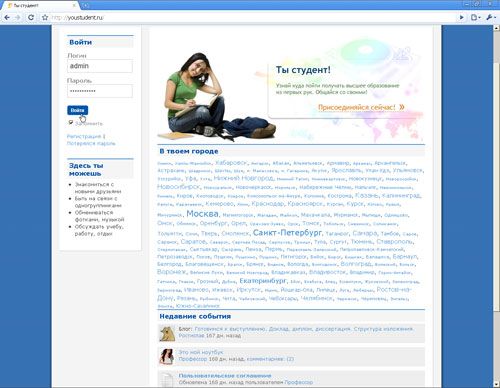Select the city Москва
Viewport: 500px width, 388px height.
202,214
